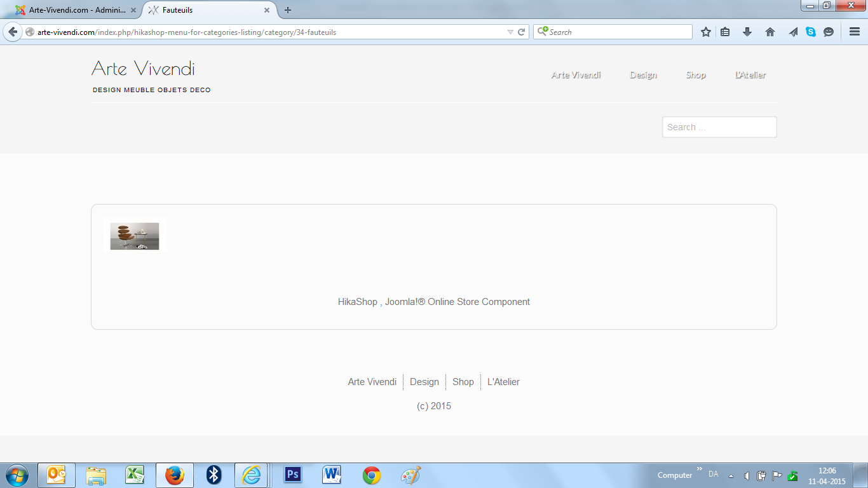The height and width of the screenshot is (488, 868).
Task: Open the Windows Start menu orb
Action: click(16, 475)
